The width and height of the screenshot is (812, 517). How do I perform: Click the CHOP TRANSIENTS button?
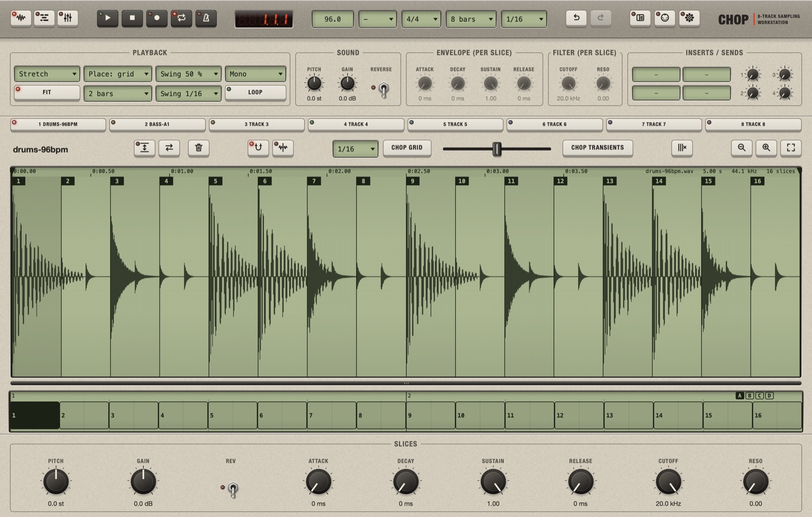pos(597,148)
